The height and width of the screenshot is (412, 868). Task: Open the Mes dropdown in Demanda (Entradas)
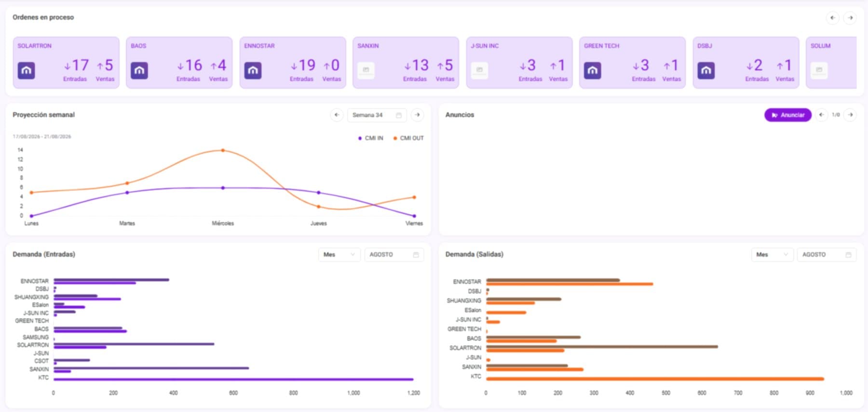point(339,254)
